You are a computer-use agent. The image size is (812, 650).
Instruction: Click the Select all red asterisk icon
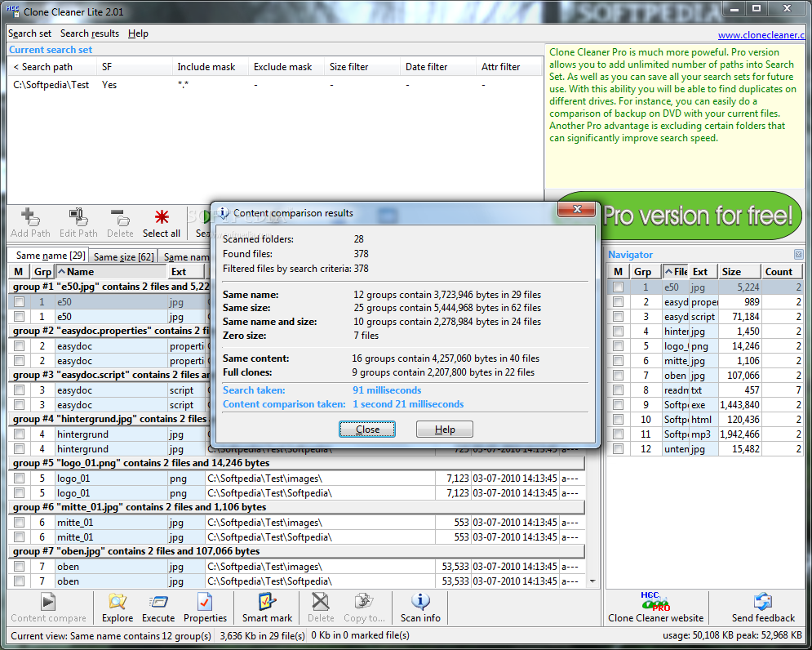tap(162, 217)
